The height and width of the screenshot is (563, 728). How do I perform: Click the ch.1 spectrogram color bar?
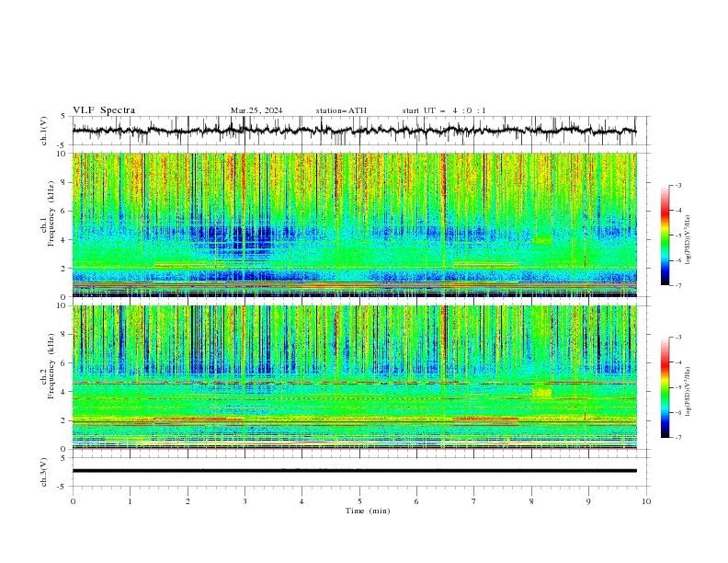coord(665,236)
